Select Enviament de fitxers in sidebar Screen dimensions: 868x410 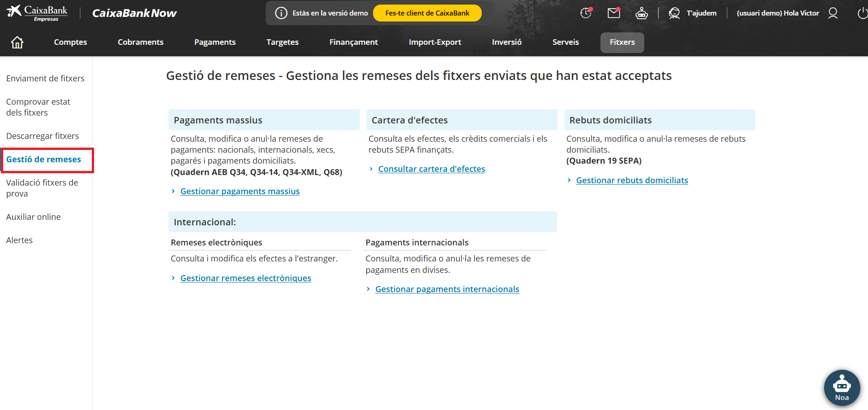pos(45,79)
